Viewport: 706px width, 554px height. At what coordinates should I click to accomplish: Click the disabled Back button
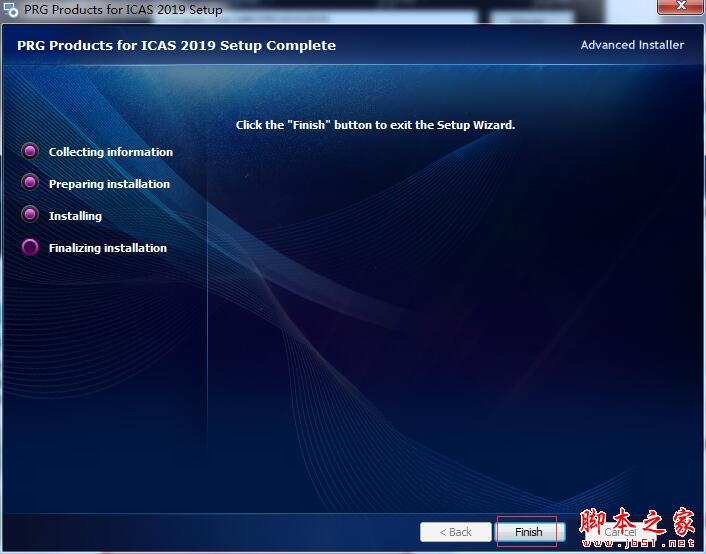(456, 532)
